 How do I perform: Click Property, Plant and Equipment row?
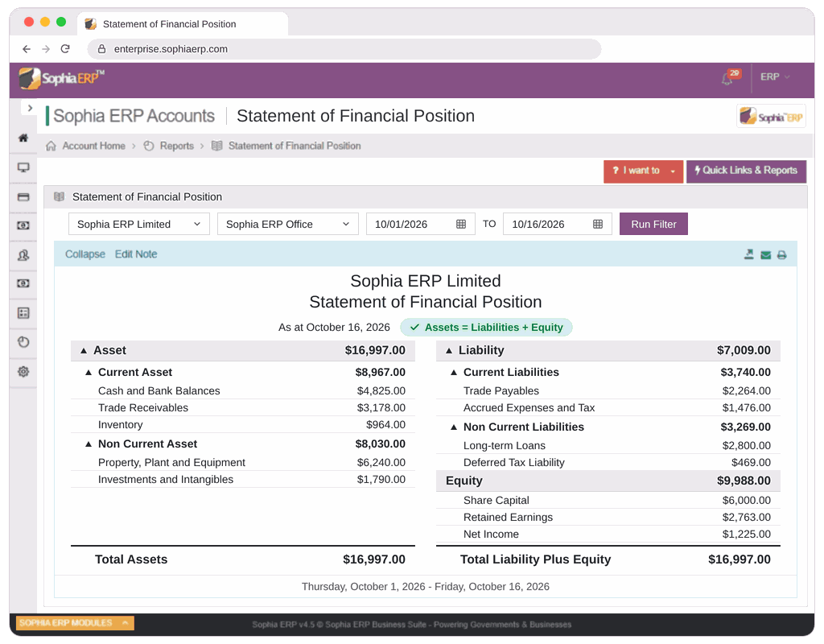243,462
